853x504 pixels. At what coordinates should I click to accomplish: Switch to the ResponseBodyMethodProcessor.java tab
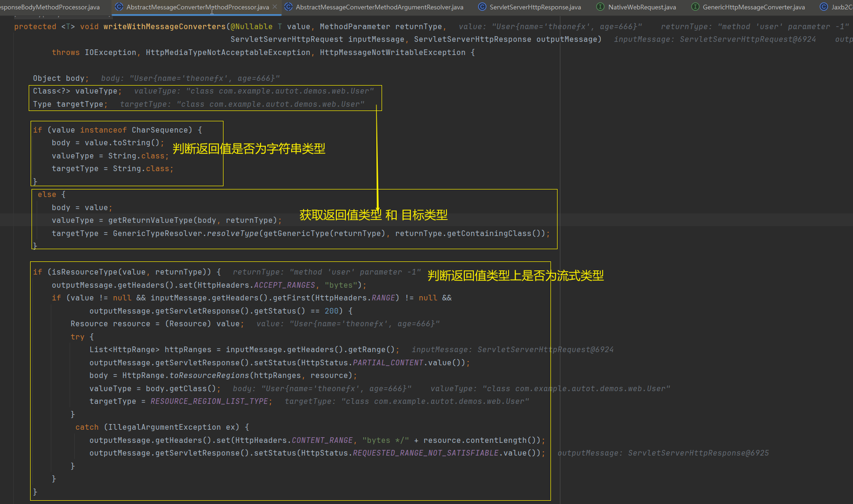pyautogui.click(x=50, y=7)
